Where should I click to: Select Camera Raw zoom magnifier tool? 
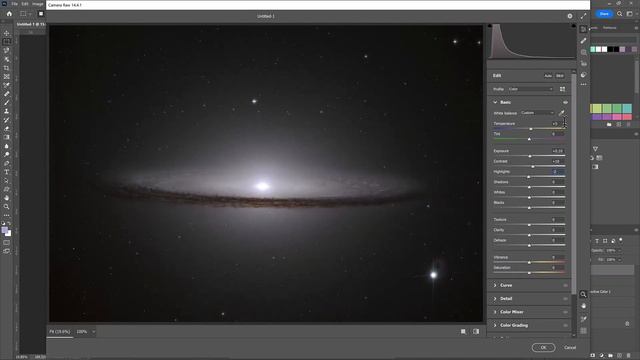(583, 294)
